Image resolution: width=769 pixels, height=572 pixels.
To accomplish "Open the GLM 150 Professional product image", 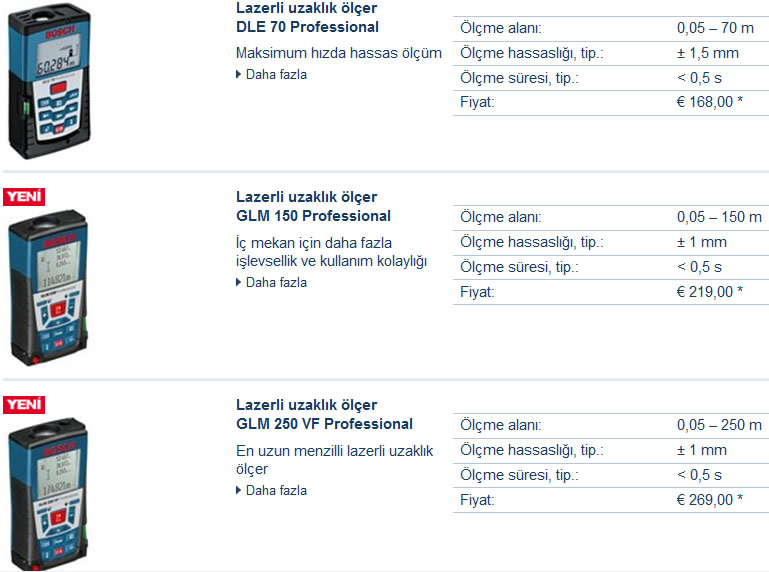I will [49, 287].
